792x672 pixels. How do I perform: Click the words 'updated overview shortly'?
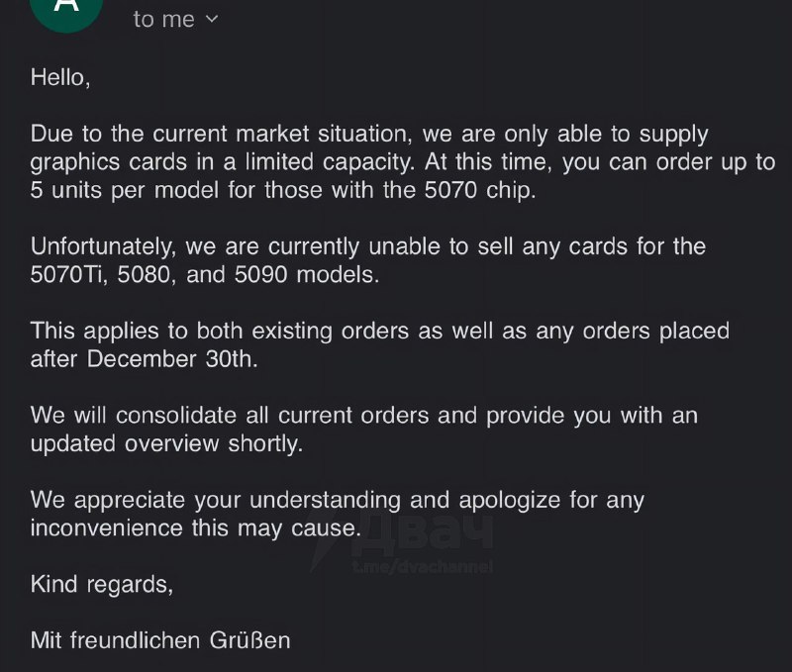(165, 443)
